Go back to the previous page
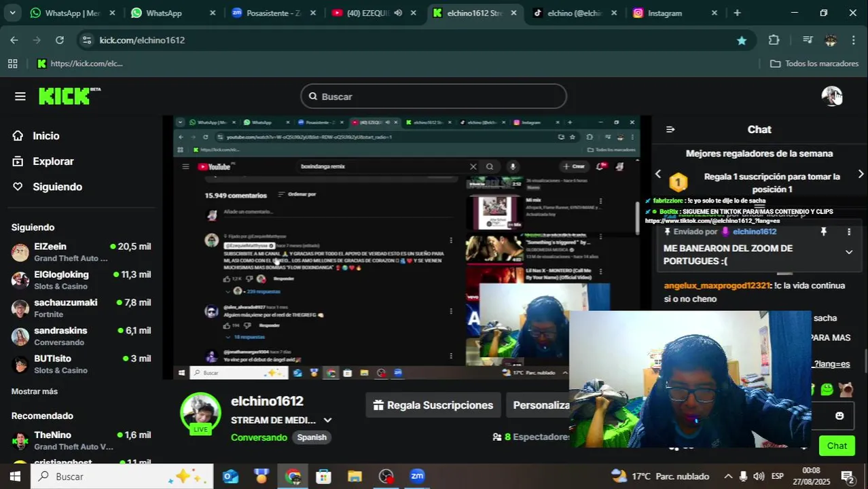This screenshot has height=489, width=868. [x=14, y=40]
